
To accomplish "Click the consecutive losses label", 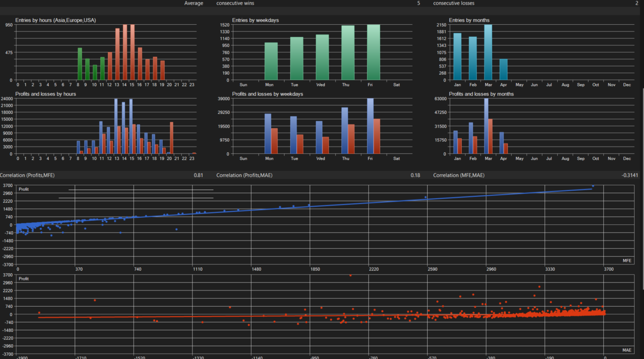I will click(454, 3).
